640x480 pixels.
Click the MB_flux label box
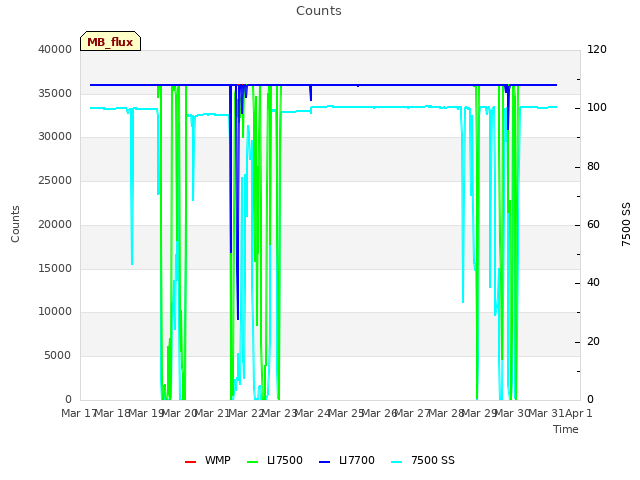[x=110, y=41]
